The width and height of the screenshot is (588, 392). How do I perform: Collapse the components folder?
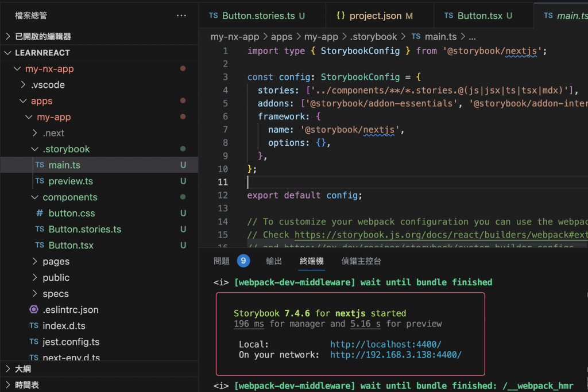(x=35, y=197)
